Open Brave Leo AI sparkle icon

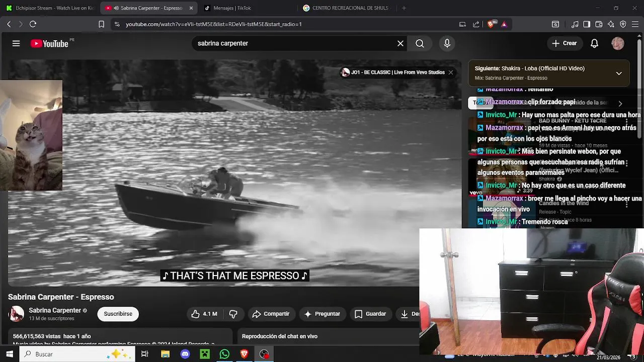pos(611,24)
